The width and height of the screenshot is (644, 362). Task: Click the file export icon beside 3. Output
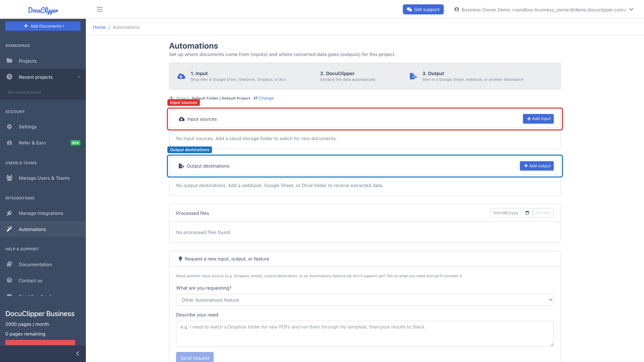tap(413, 76)
